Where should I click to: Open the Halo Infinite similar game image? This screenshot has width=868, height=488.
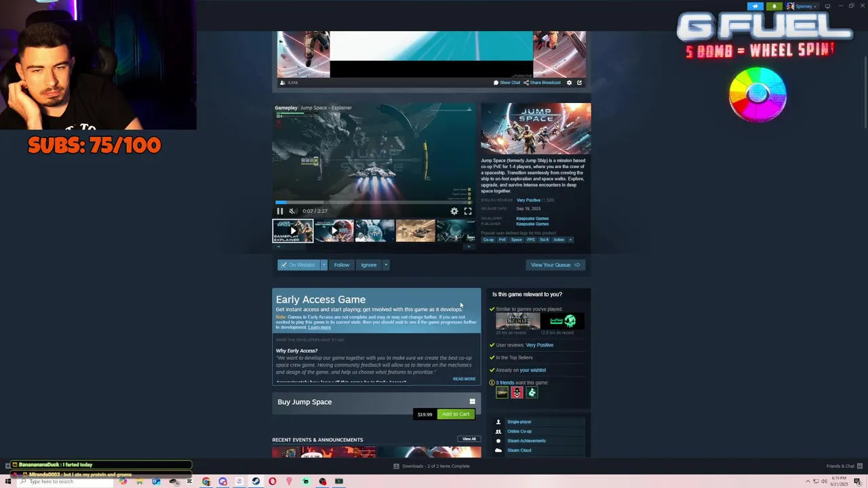[517, 321]
